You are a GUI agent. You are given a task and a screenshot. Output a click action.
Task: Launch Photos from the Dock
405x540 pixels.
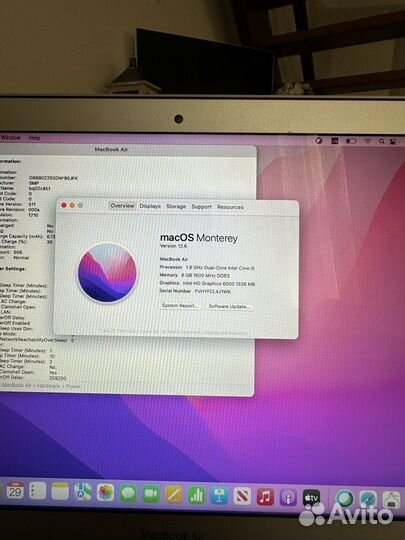(105, 492)
